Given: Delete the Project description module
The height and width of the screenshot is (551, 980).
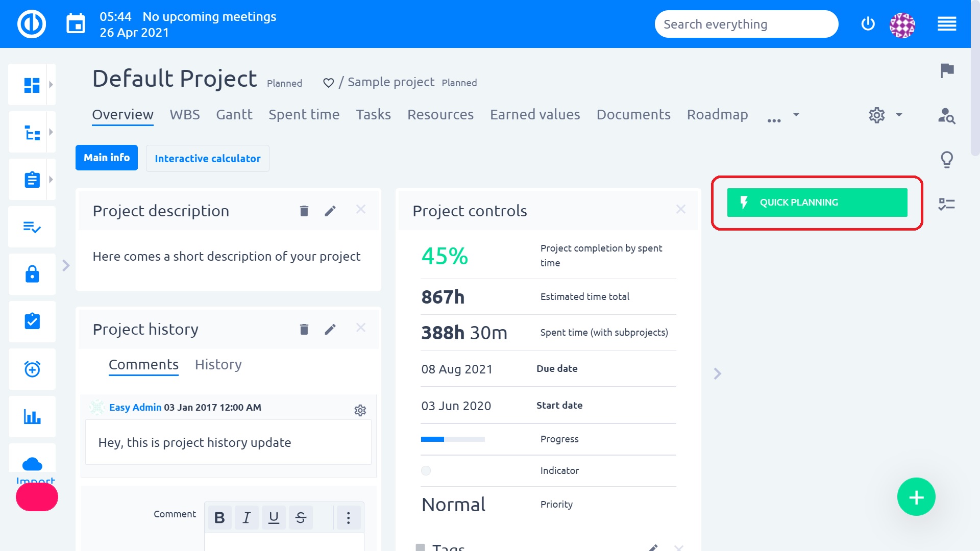Looking at the screenshot, I should pyautogui.click(x=304, y=211).
